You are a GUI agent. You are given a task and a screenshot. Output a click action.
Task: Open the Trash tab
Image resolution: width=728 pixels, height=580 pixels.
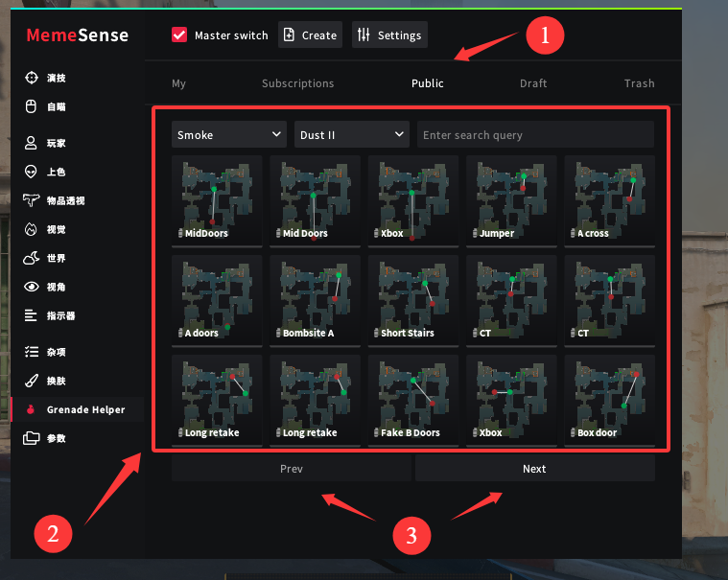point(639,83)
